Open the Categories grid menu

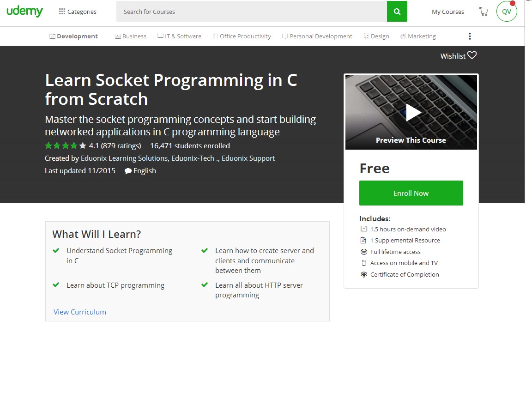[78, 12]
